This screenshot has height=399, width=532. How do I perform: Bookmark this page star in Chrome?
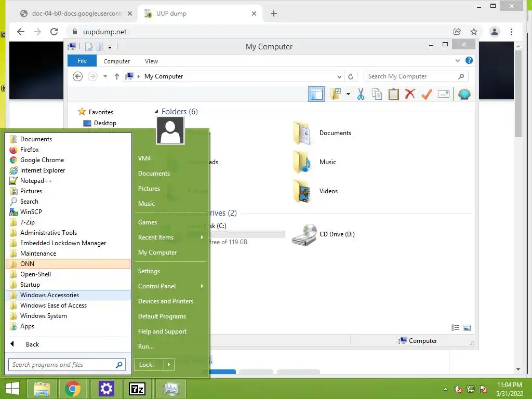click(474, 32)
